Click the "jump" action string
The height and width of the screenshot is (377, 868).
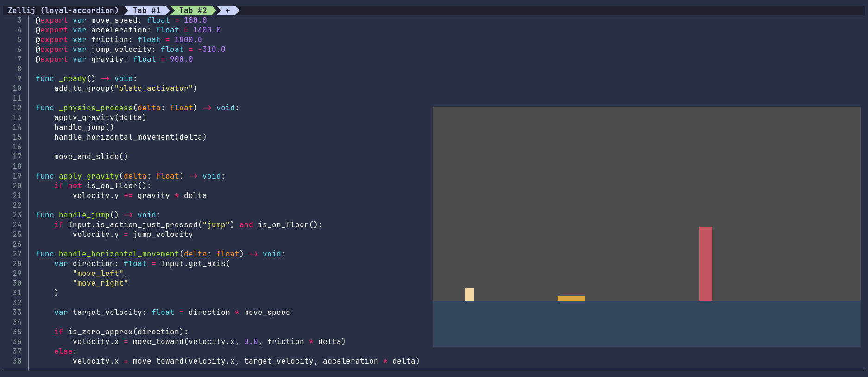[216, 225]
